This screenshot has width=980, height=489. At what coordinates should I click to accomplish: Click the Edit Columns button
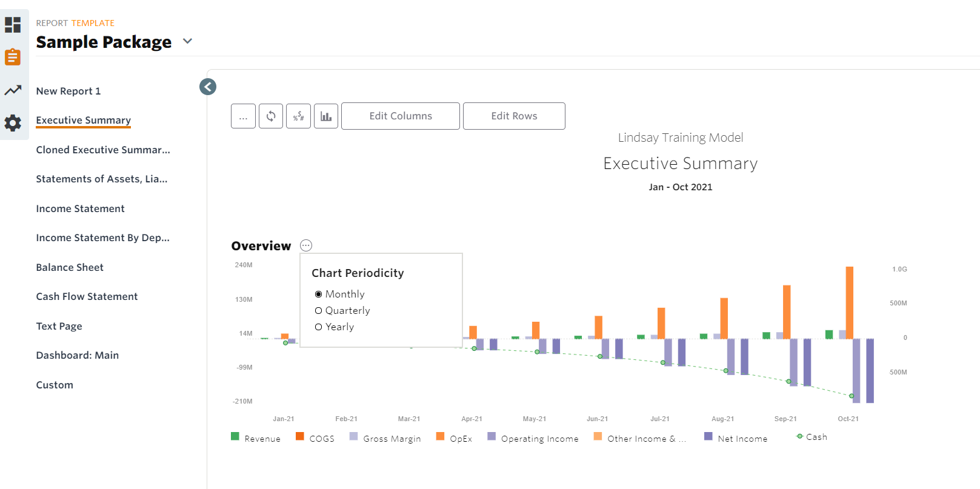[400, 116]
